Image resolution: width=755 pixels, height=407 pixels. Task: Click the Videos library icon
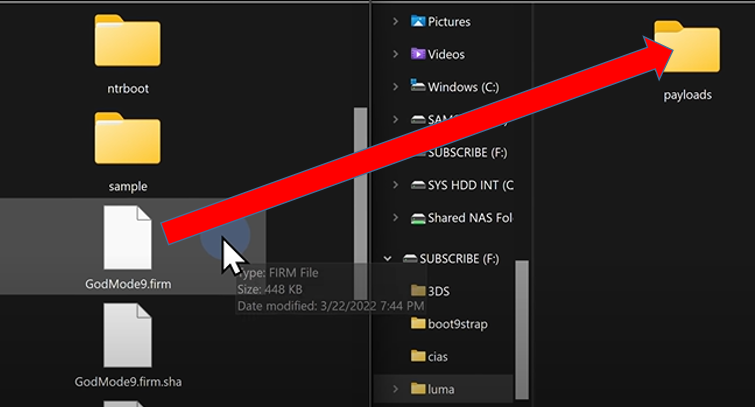[x=417, y=54]
